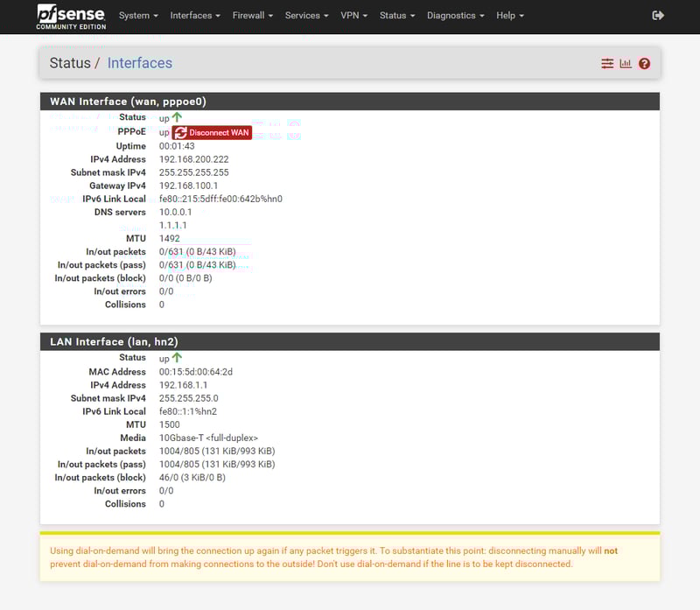Open the Services menu
Viewport: 700px width, 610px height.
(306, 16)
